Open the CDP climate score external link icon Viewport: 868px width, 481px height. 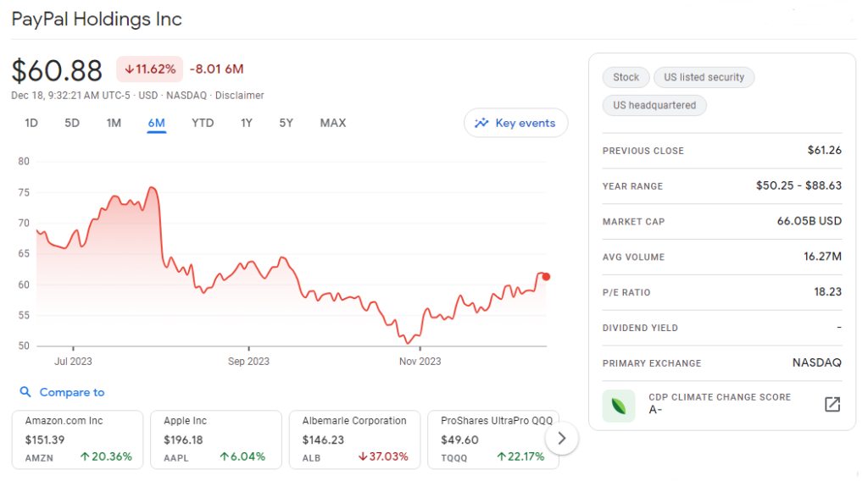tap(832, 404)
